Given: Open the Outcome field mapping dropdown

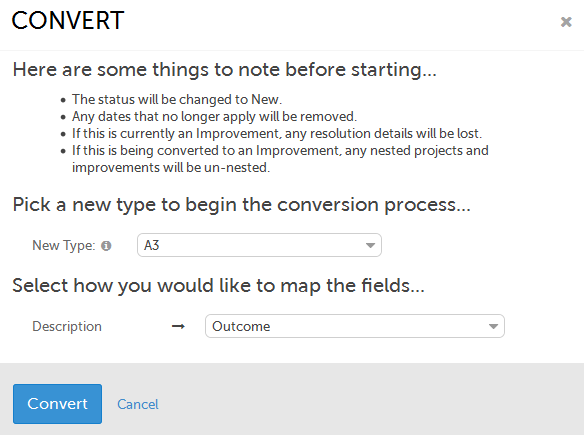Looking at the screenshot, I should 355,326.
